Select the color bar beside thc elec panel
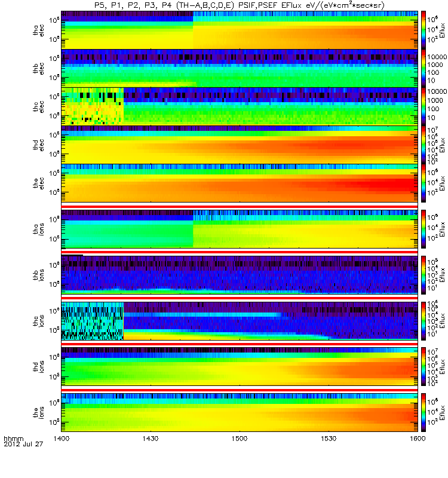The width and height of the screenshot is (448, 478). point(424,107)
